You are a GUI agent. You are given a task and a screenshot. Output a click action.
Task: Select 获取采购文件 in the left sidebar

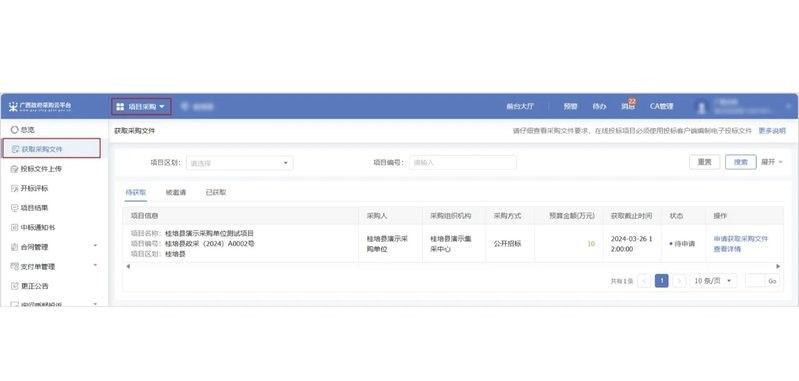(50, 149)
